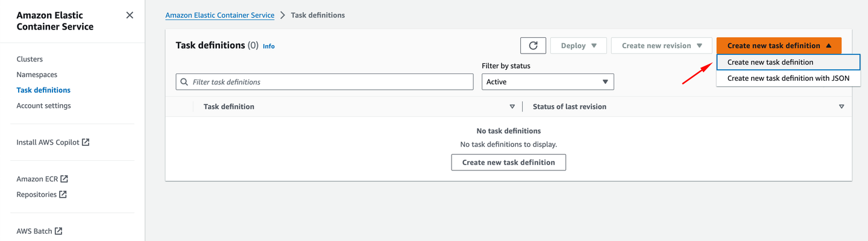Screen dimensions: 868x241
Task: Choose Create new task definition menu option
Action: coord(788,62)
